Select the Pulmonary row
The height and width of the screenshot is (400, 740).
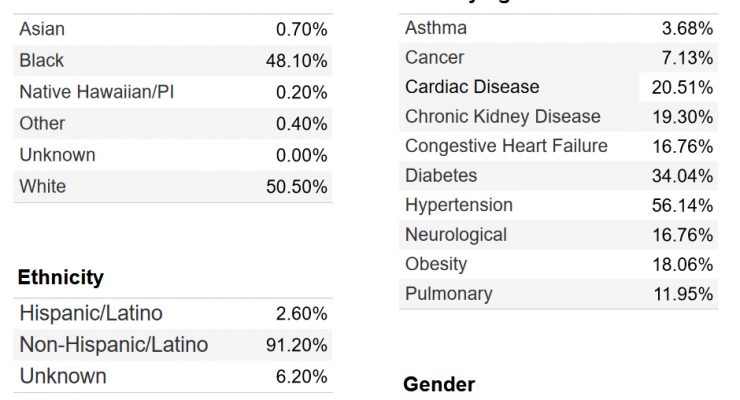558,294
